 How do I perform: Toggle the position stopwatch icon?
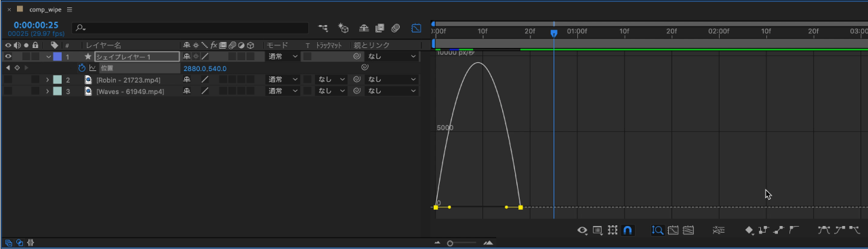(82, 68)
